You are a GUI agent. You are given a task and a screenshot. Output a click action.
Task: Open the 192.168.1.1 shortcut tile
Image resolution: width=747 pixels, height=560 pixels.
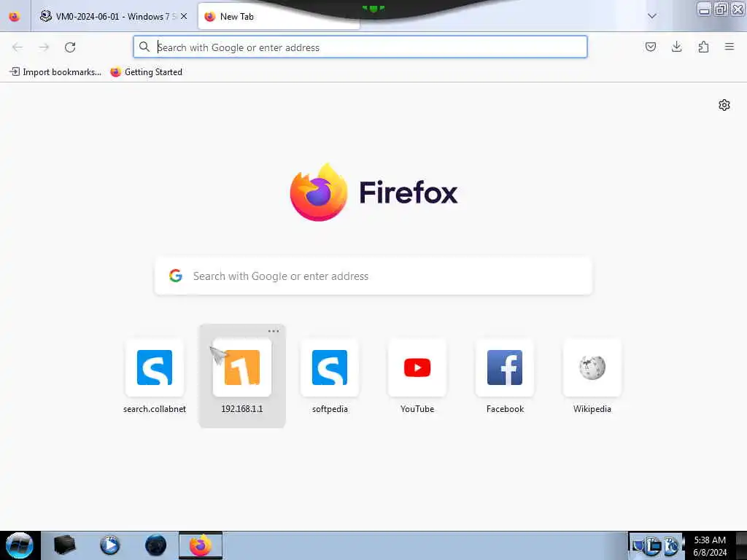click(242, 376)
